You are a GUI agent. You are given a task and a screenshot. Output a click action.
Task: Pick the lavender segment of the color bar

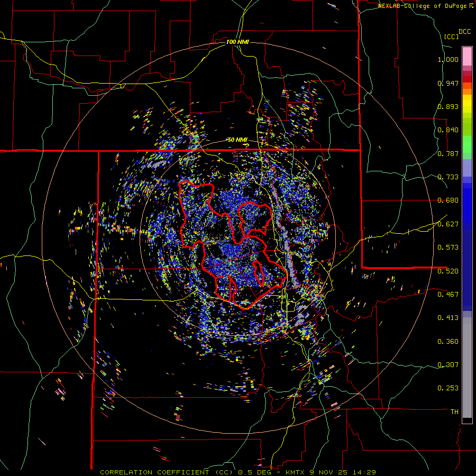(467, 169)
